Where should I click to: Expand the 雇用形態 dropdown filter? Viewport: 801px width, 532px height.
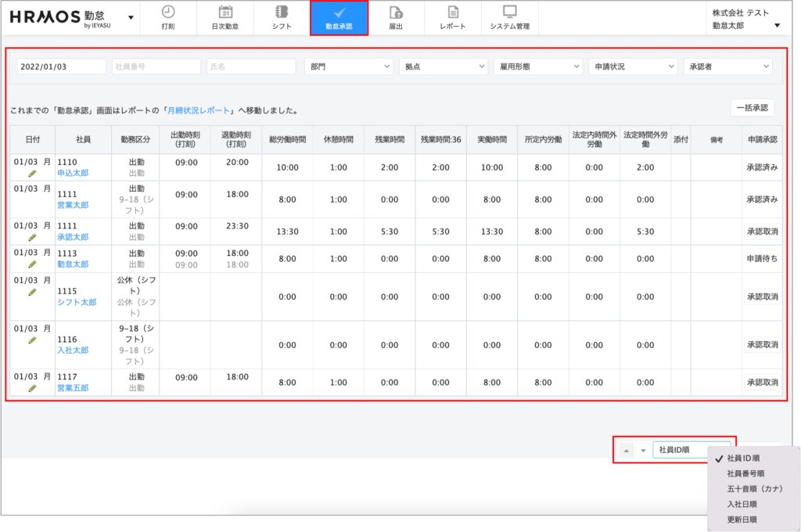538,66
